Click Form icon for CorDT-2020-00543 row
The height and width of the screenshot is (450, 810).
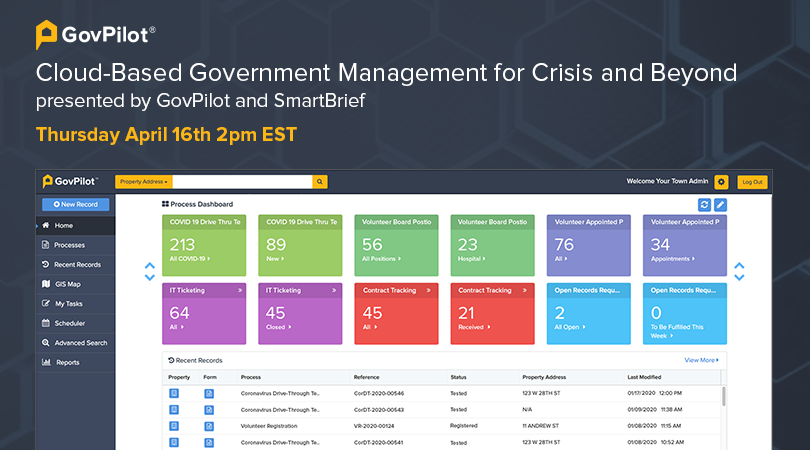[x=209, y=410]
